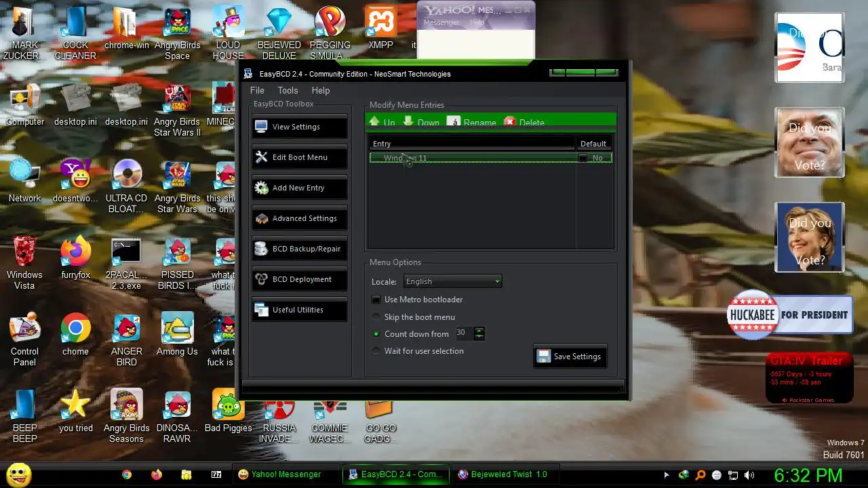Open Angry Birds Space desktop icon
The width and height of the screenshot is (868, 488).
click(x=177, y=34)
